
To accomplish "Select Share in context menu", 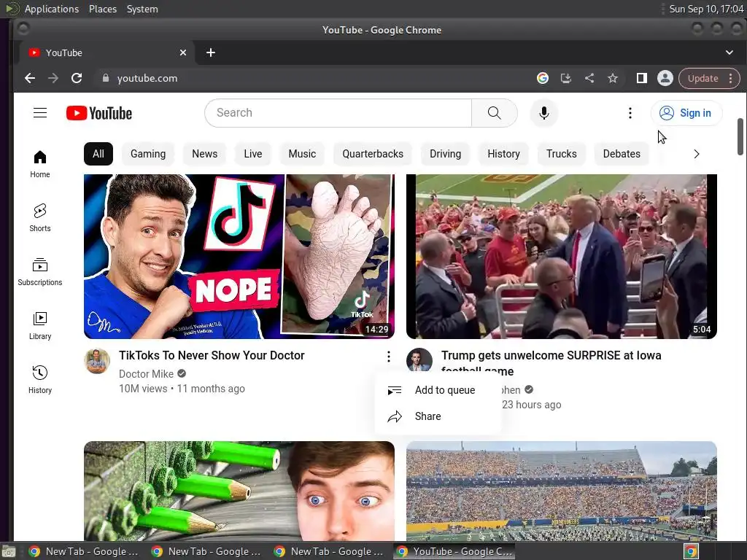I will (x=438, y=416).
